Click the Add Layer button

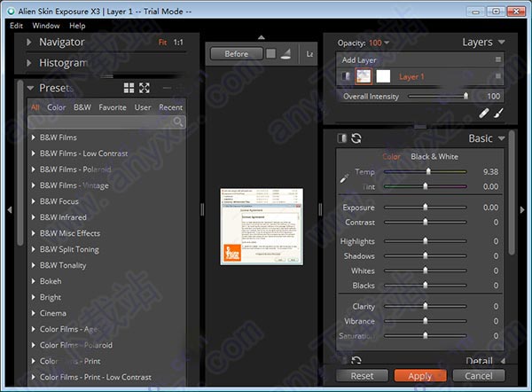(359, 60)
